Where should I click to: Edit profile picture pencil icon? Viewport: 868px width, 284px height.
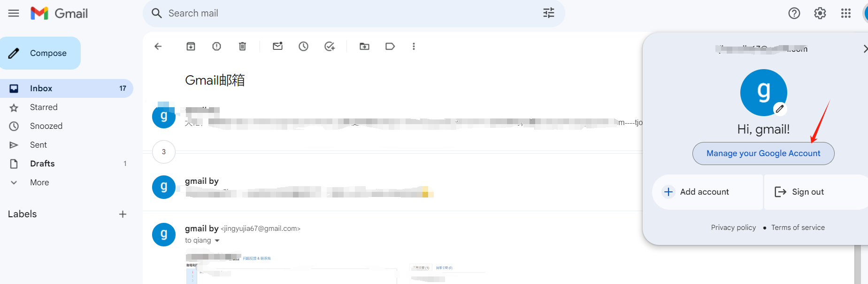point(780,109)
